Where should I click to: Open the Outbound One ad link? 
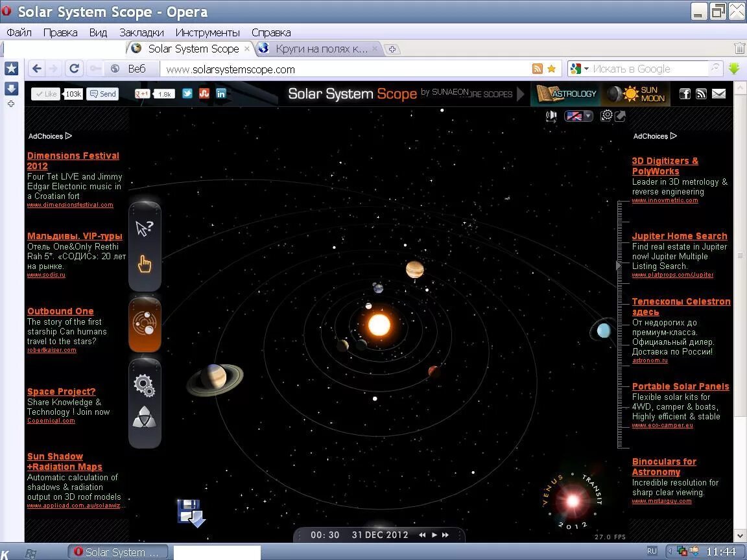point(60,311)
